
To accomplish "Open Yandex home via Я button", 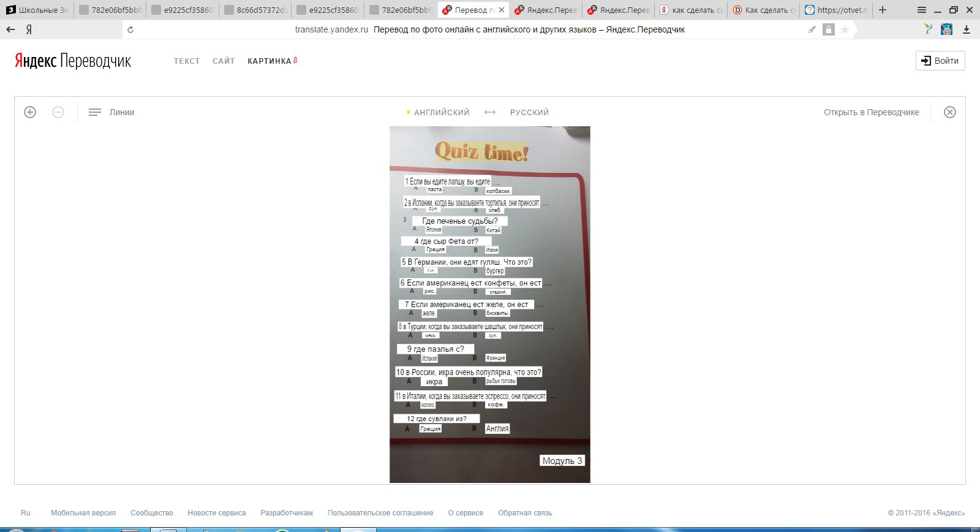I will click(29, 29).
